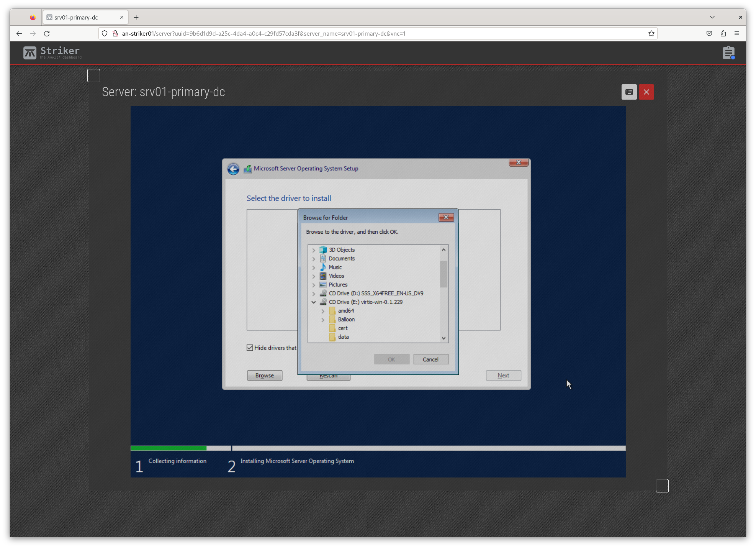Viewport: 756px width, 548px height.
Task: Open the list all tabs dropdown
Action: pos(712,17)
